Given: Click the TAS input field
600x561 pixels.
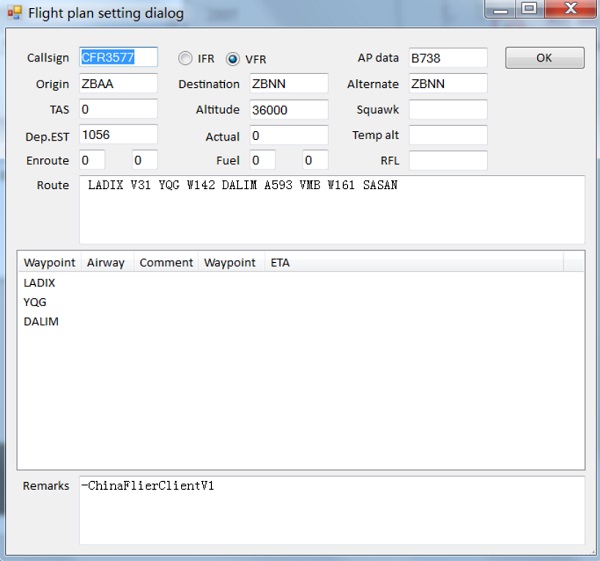Looking at the screenshot, I should [x=118, y=109].
